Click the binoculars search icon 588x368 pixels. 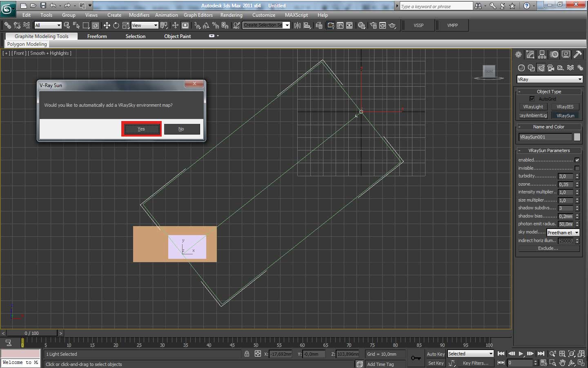[478, 6]
